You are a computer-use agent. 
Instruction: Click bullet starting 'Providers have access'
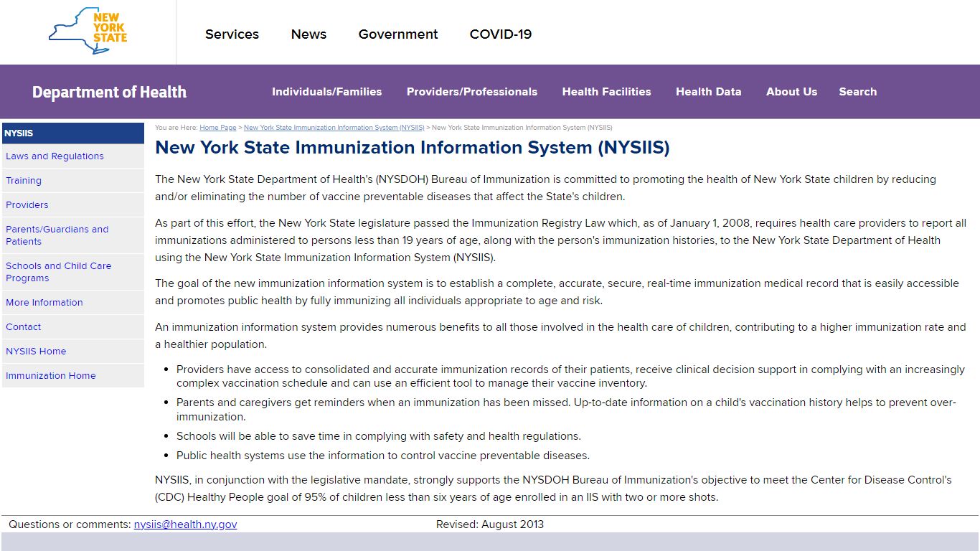pos(570,376)
